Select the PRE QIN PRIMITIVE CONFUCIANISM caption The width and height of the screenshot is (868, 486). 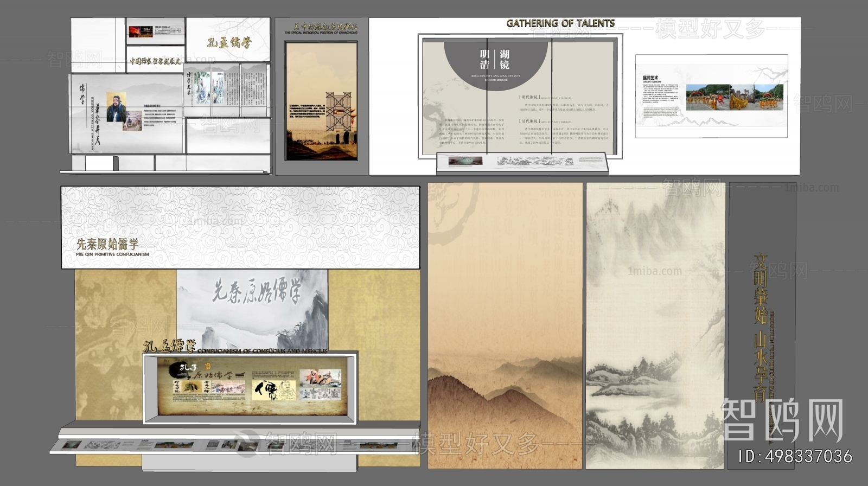pos(112,254)
